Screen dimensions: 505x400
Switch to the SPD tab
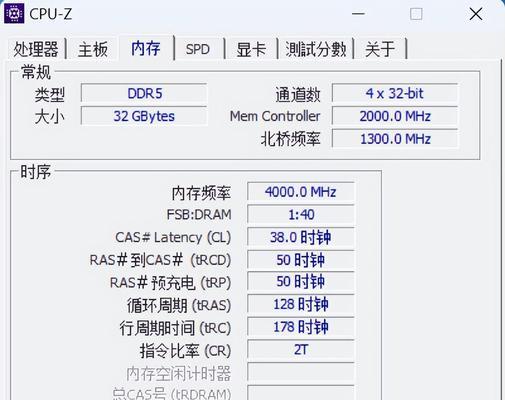click(x=198, y=49)
